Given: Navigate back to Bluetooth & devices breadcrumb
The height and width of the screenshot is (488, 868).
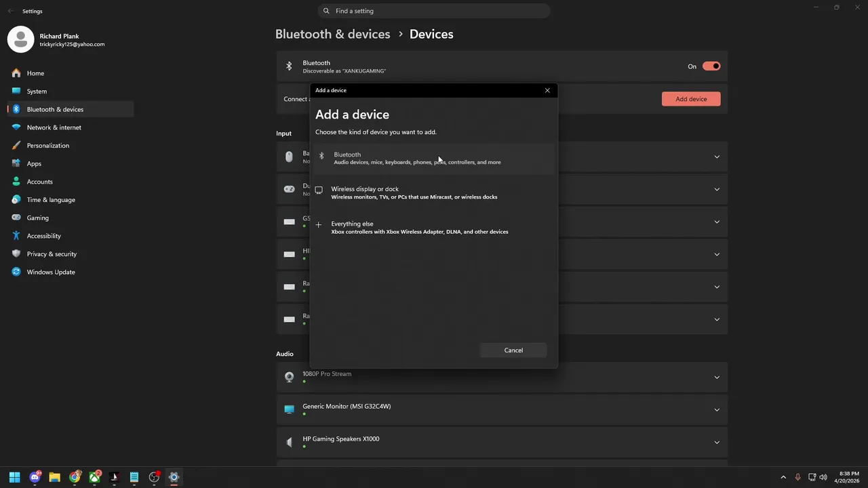Looking at the screenshot, I should click(332, 34).
